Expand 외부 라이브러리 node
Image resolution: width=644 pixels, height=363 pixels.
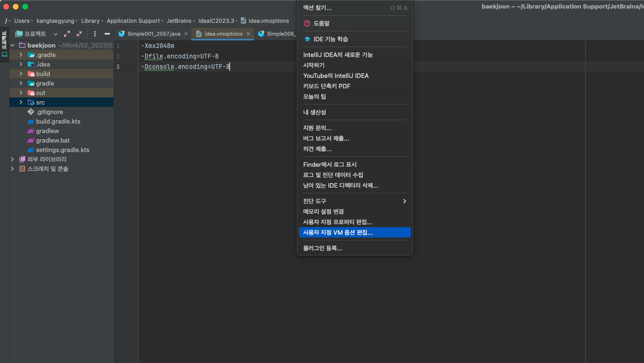coord(13,159)
